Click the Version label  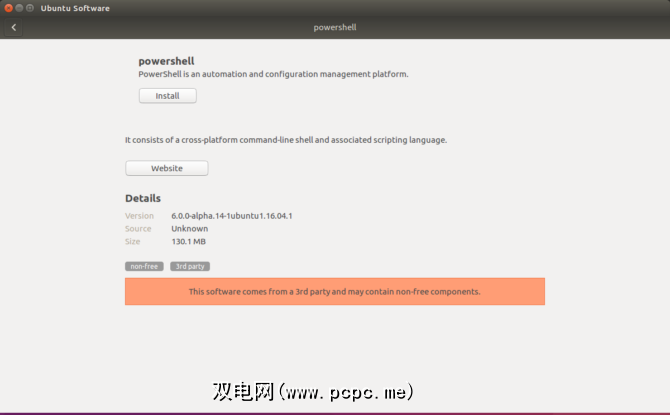click(x=139, y=216)
